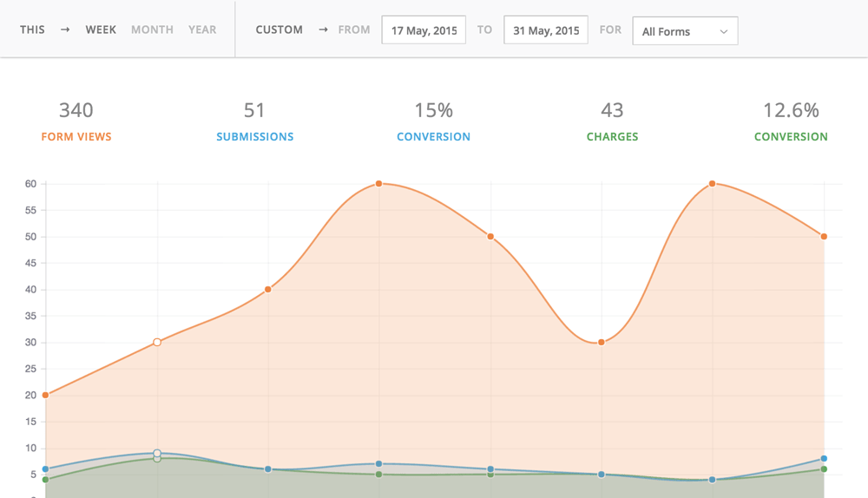This screenshot has width=868, height=498.
Task: Click the first green charges data point
Action: point(45,479)
